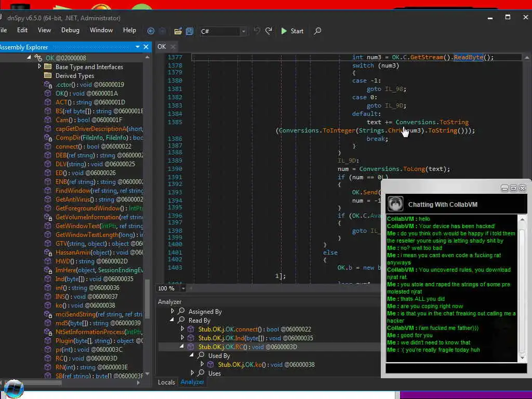Expand the Uses analyzer node
Image resolution: width=532 pixels, height=399 pixels.
click(192, 373)
